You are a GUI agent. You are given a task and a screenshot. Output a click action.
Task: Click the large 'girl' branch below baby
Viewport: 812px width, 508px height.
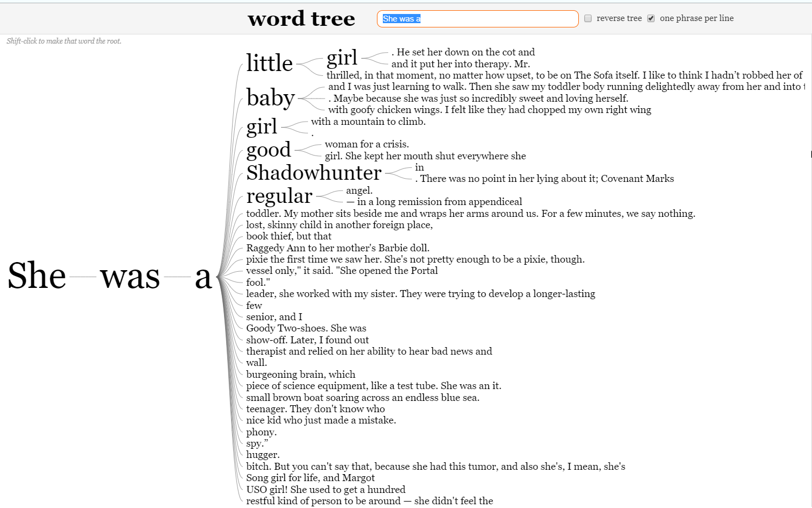(x=262, y=127)
